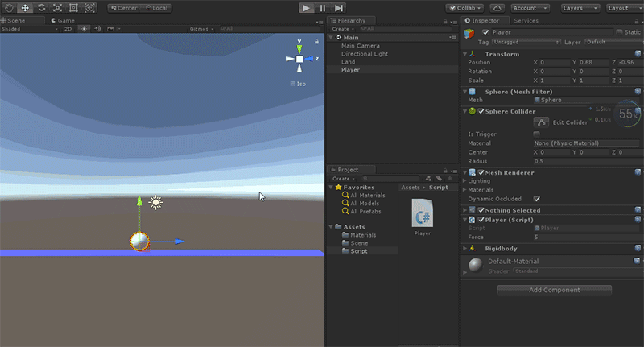Disable the Sphere Collider component
Viewport: 644px width, 347px height.
coord(481,111)
